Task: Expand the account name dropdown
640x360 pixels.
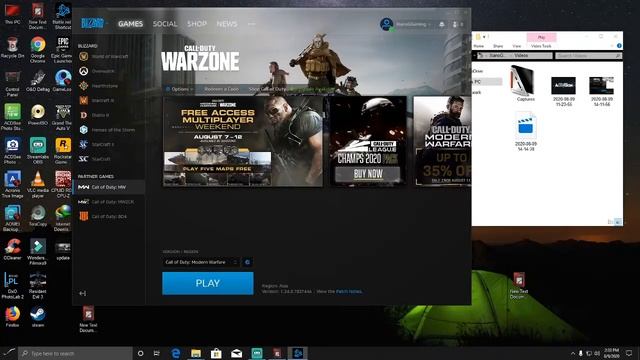Action: click(x=413, y=24)
